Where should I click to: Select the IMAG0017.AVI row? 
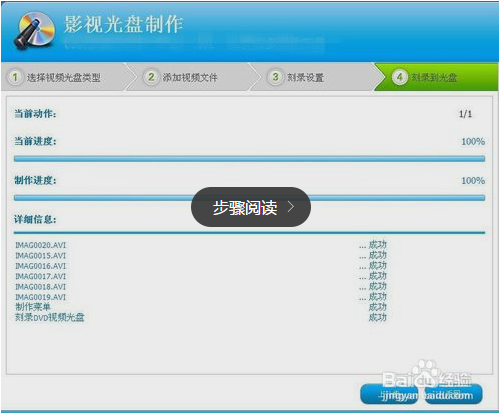point(201,276)
